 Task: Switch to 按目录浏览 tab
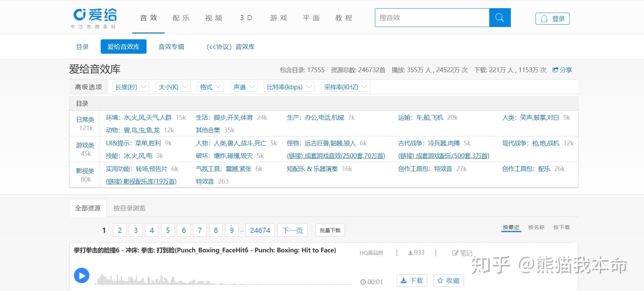[x=129, y=208]
